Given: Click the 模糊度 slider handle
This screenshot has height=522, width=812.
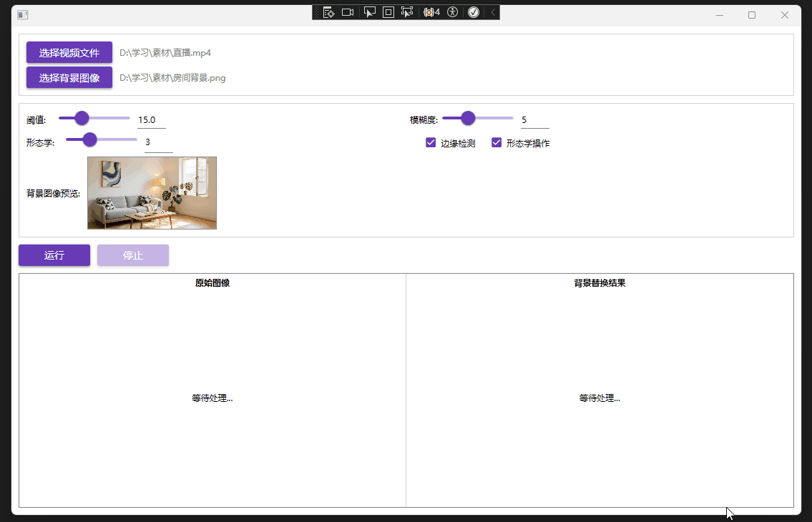Looking at the screenshot, I should coord(469,118).
